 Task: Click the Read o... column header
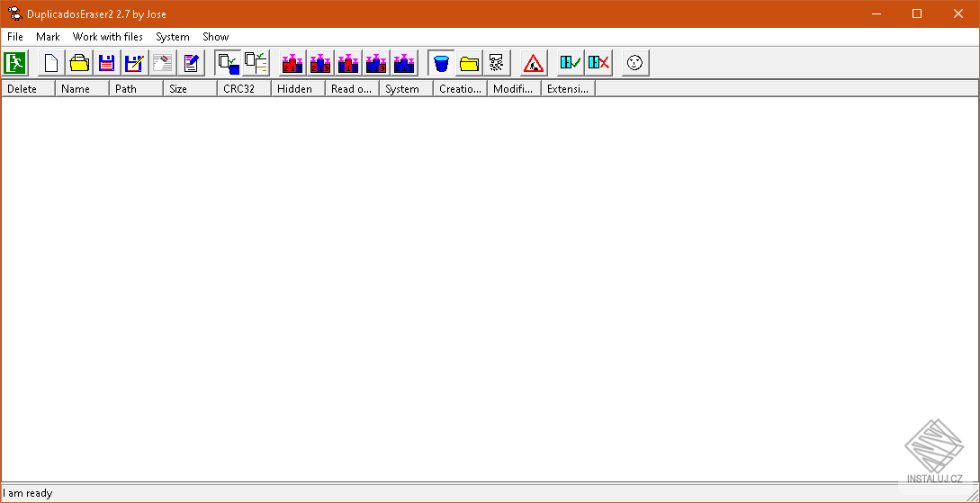tap(352, 89)
